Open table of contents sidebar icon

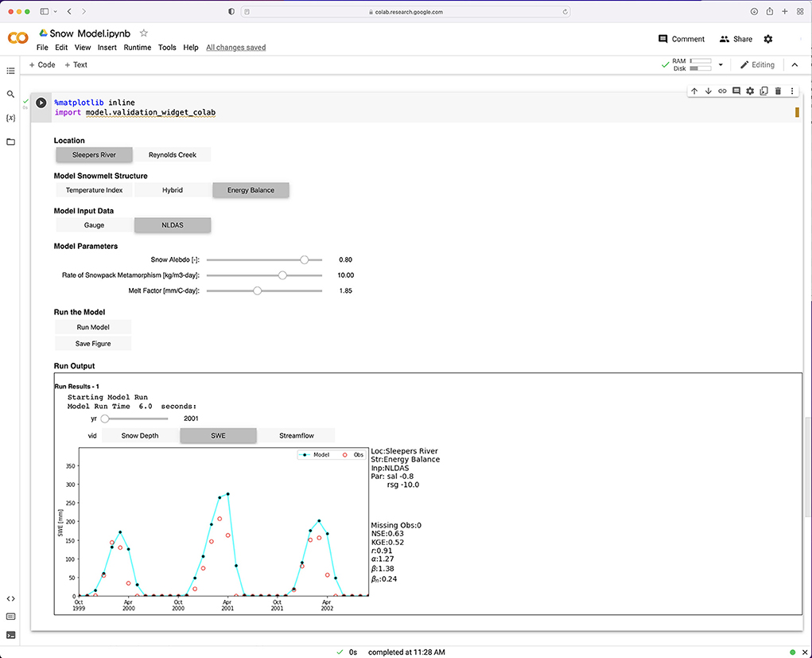tap(10, 71)
